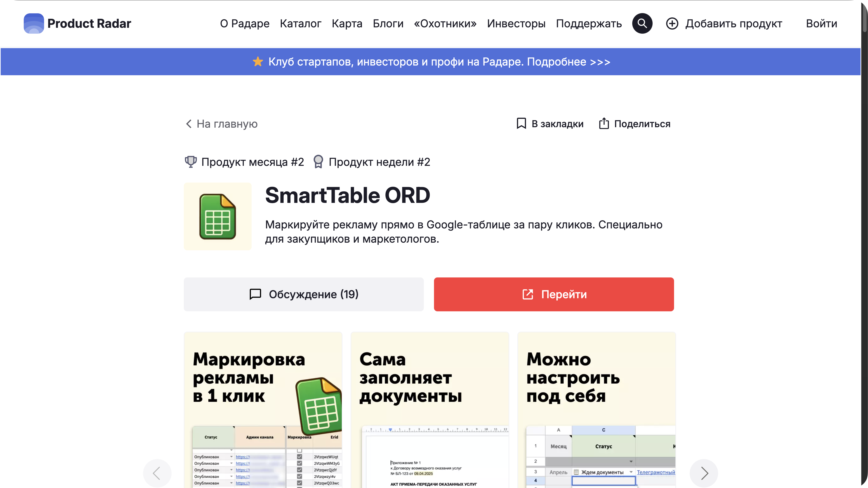The width and height of the screenshot is (868, 488).
Task: Select the 'Блоги' menu item
Action: [x=388, y=23]
